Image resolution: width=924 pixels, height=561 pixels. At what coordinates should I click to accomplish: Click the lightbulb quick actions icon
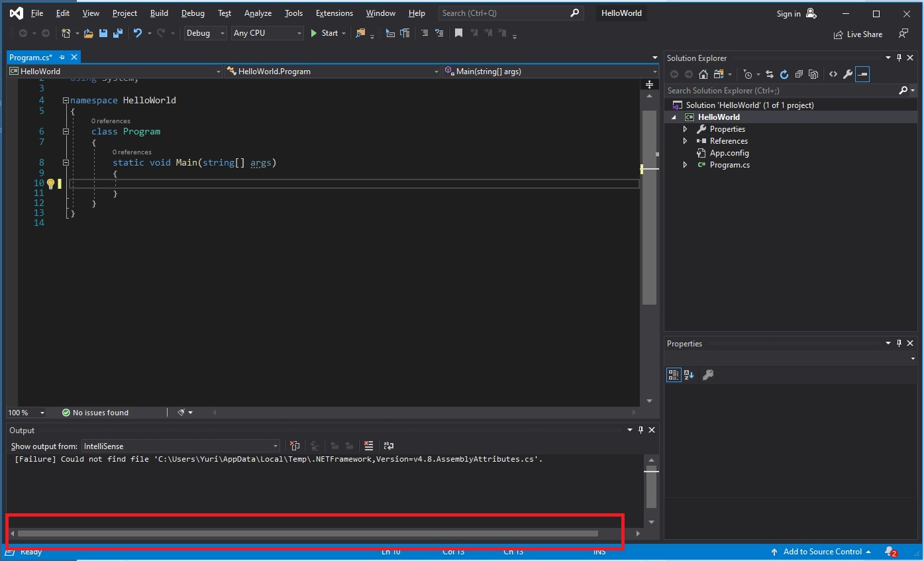coord(50,183)
